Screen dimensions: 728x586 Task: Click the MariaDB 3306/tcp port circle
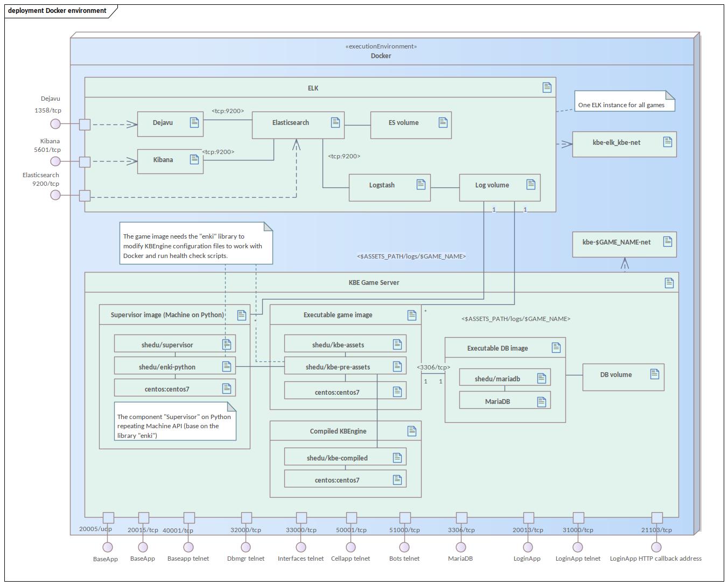tap(461, 546)
